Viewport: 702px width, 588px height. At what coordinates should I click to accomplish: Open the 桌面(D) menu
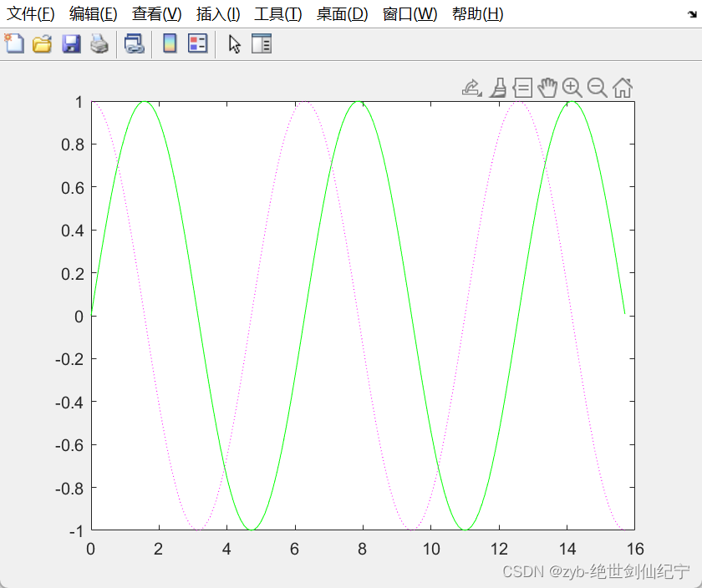tap(342, 14)
